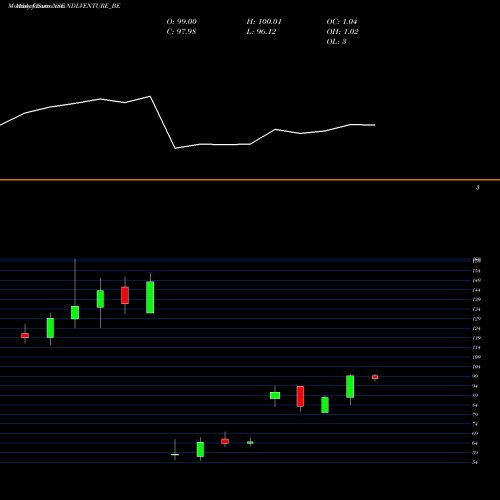The width and height of the screenshot is (500, 500).
Task: Click the OH: 1.02 reading
Action: coord(342,32)
